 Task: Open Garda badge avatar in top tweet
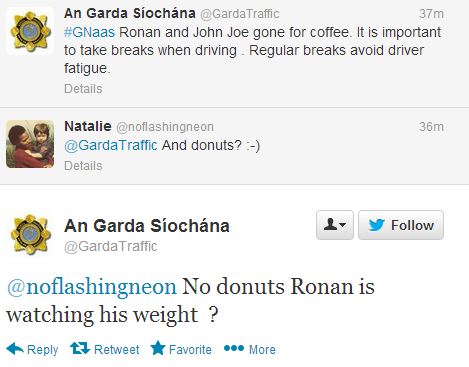click(30, 31)
